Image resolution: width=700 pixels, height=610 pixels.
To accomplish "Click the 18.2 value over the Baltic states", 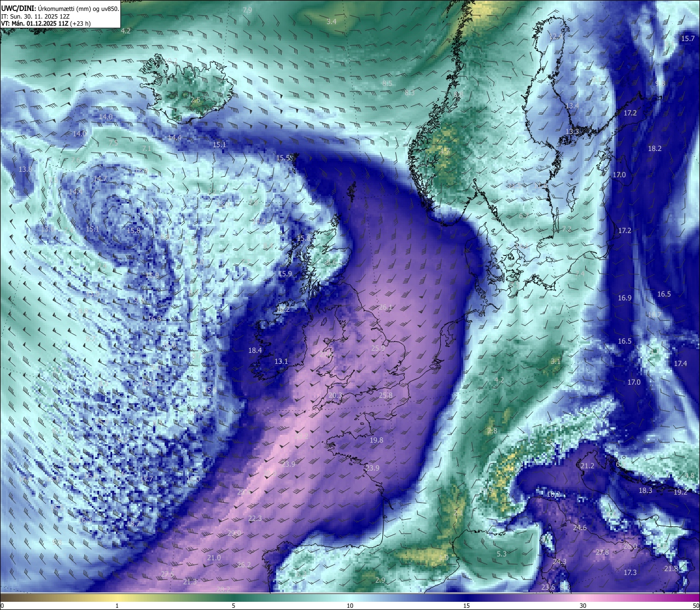I will [655, 148].
